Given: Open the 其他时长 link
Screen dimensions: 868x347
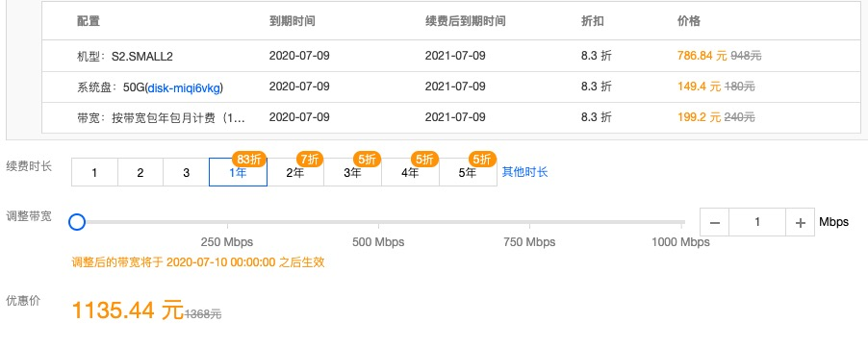Looking at the screenshot, I should click(524, 172).
